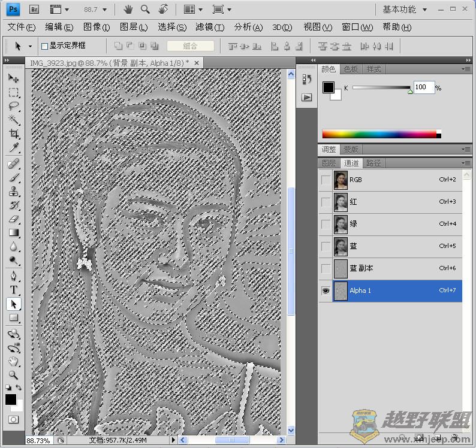Show the RGB channel visibility

(326, 180)
